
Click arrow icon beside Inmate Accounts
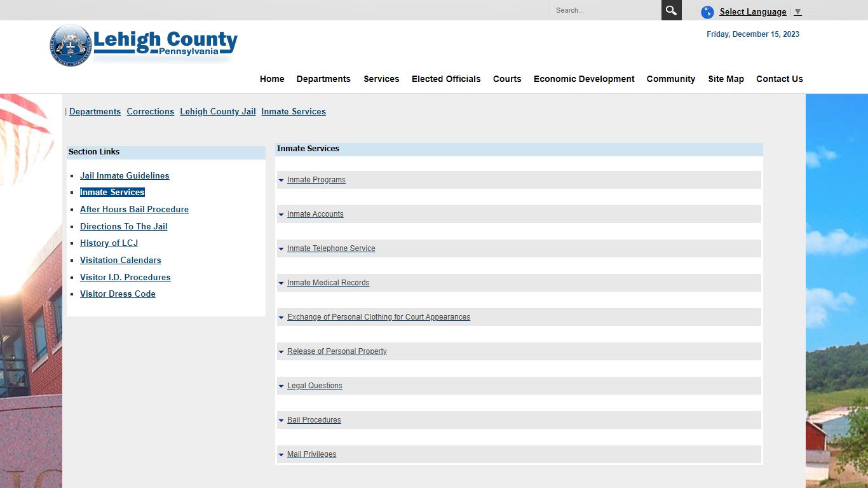click(281, 215)
